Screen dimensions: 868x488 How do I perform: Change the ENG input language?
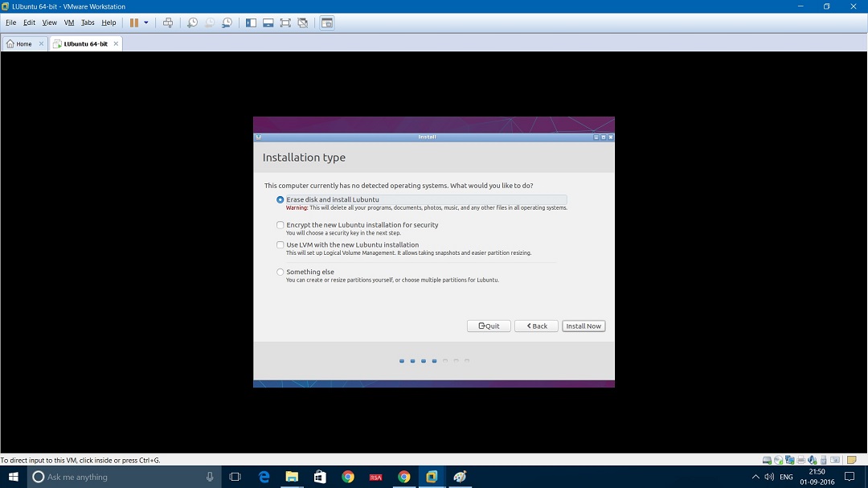pyautogui.click(x=786, y=477)
